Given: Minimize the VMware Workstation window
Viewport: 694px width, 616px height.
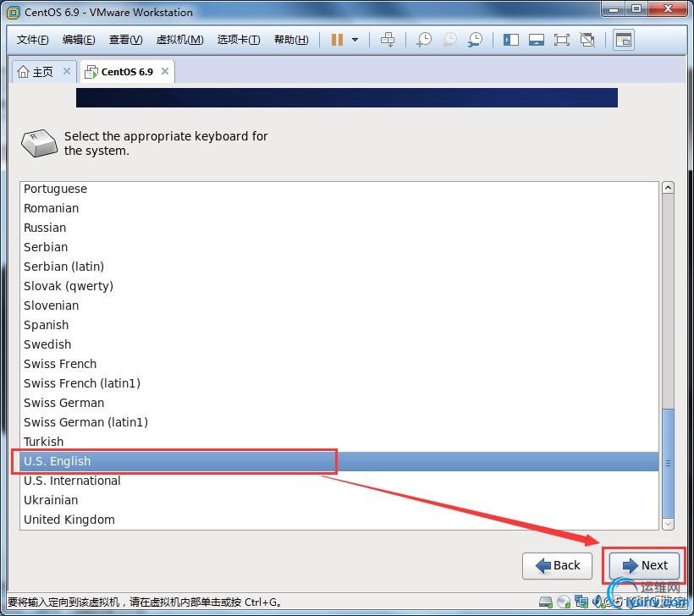Looking at the screenshot, I should 613,8.
